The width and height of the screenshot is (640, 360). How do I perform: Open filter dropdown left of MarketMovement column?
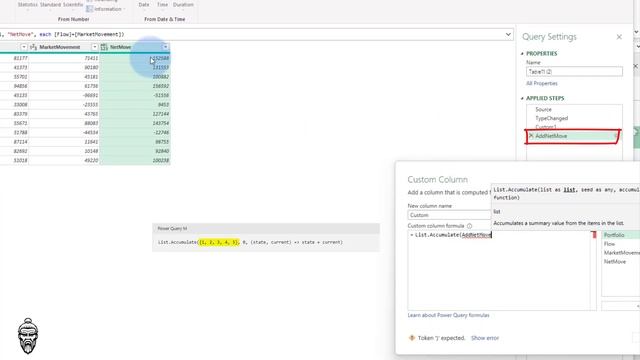(x=23, y=47)
